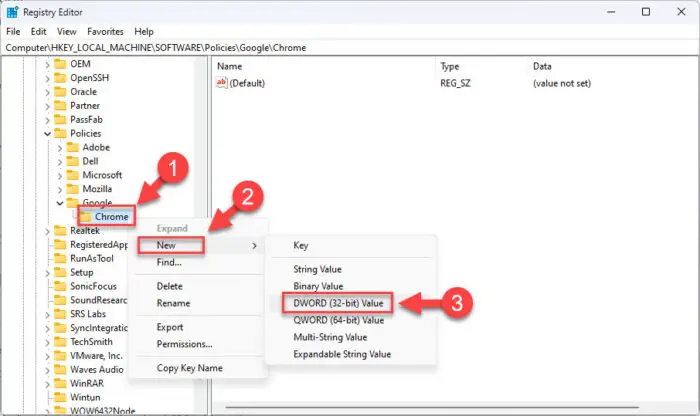Image resolution: width=700 pixels, height=416 pixels.
Task: Click the PassFab folder icon
Action: 60,119
